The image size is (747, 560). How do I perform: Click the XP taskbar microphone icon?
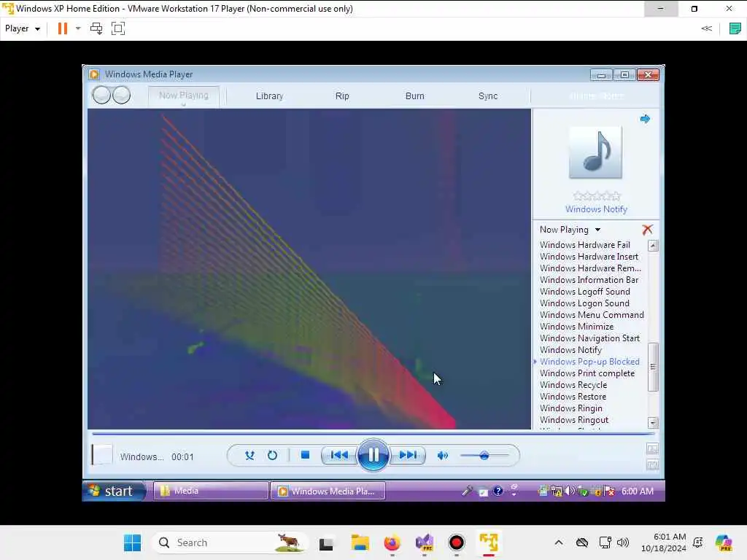click(x=467, y=491)
